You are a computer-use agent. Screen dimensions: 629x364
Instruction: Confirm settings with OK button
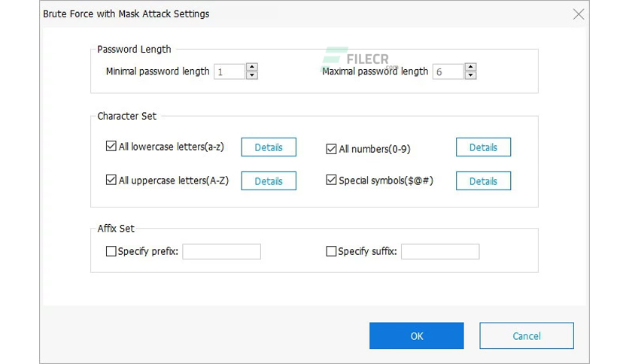(x=416, y=335)
